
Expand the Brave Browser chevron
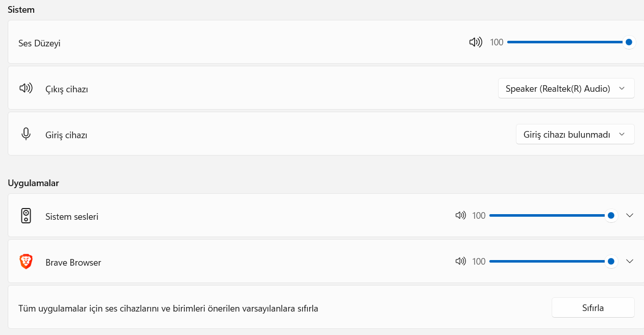[x=630, y=261]
